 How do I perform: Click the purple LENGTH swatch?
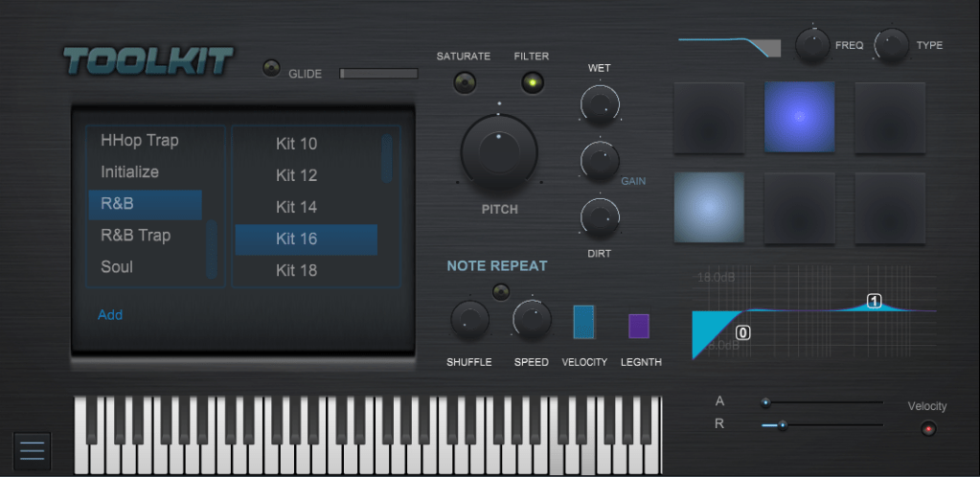pos(638,326)
